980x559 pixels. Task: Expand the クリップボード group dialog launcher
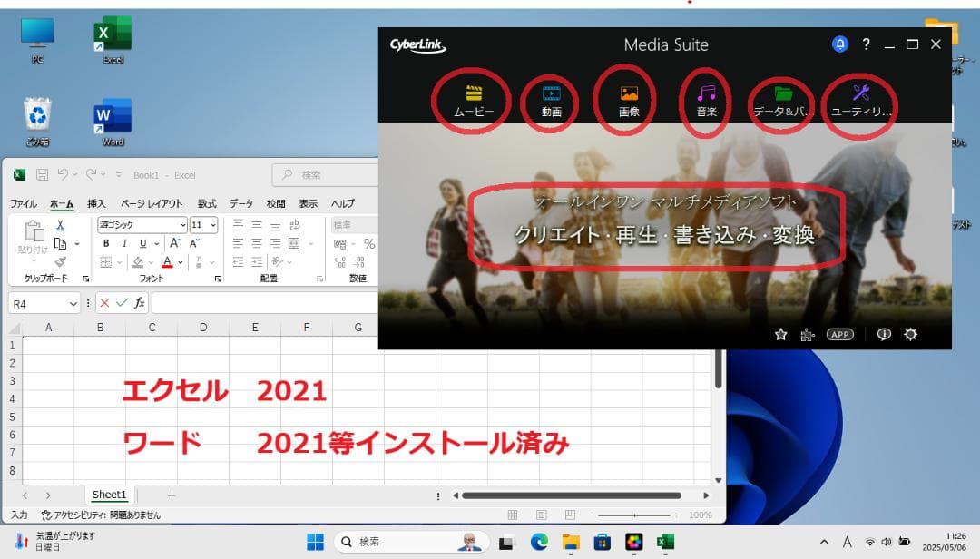(86, 279)
